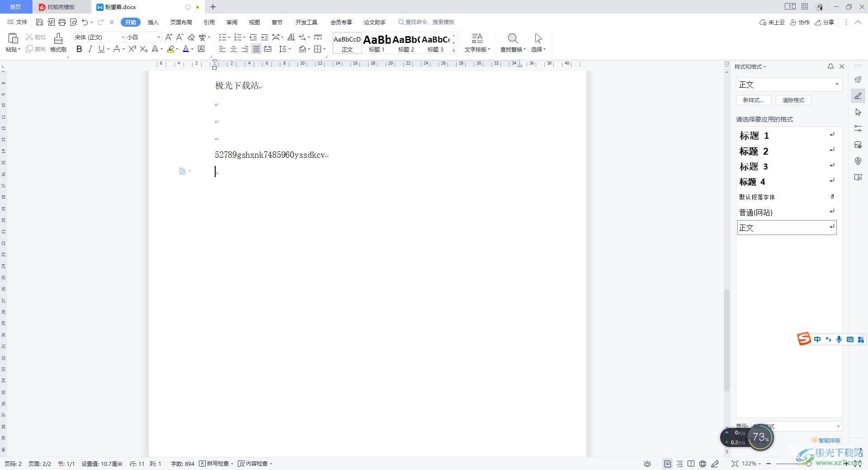
Task: Toggle eye protection mode in status bar
Action: (x=647, y=464)
